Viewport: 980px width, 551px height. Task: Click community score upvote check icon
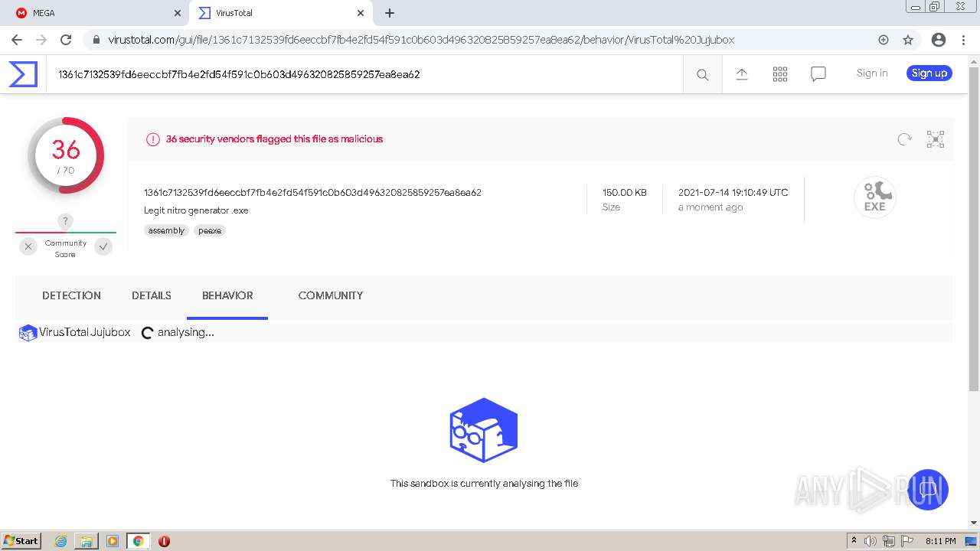[x=103, y=246]
